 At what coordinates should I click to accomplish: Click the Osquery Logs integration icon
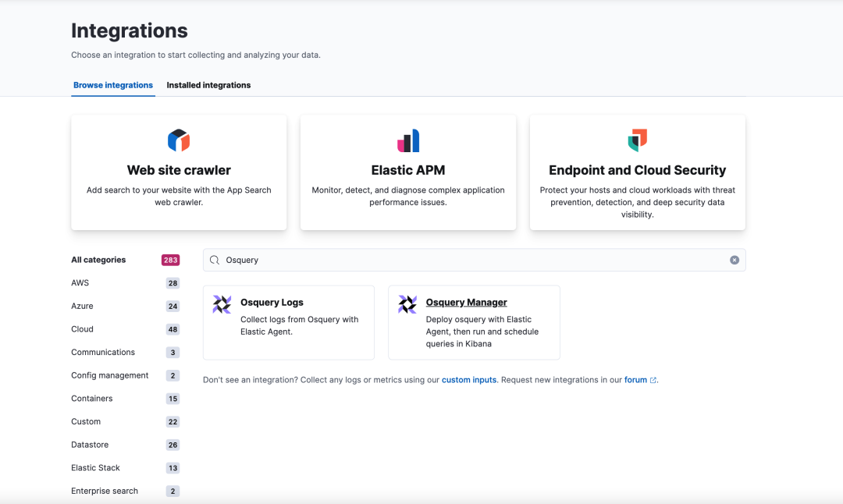pyautogui.click(x=222, y=304)
